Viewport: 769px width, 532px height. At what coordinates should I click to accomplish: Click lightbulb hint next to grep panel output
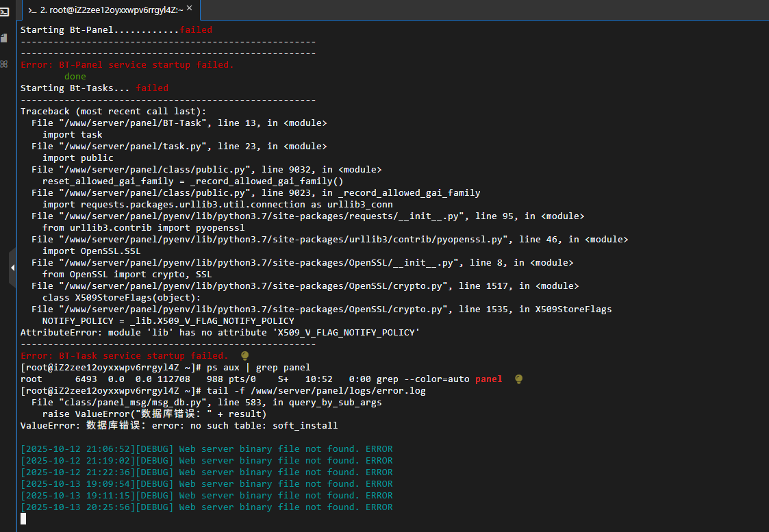click(x=518, y=379)
